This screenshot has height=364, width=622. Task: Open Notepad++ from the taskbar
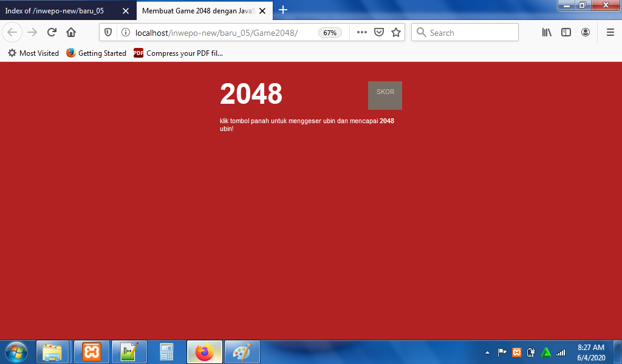(129, 352)
